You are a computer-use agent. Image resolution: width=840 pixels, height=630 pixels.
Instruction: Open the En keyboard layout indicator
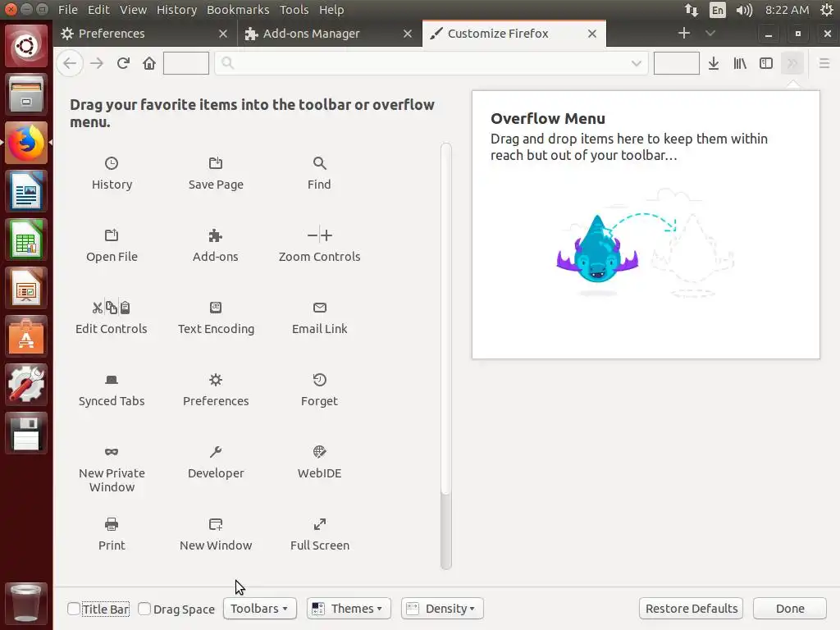(717, 10)
